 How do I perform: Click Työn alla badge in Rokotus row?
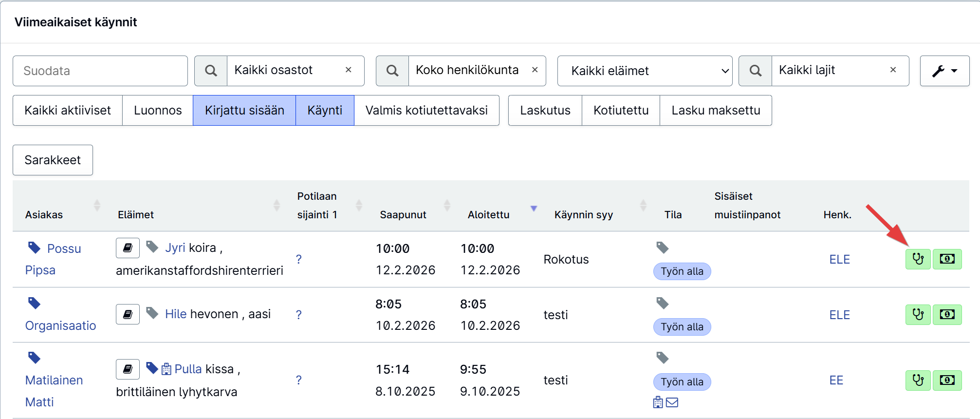[682, 271]
